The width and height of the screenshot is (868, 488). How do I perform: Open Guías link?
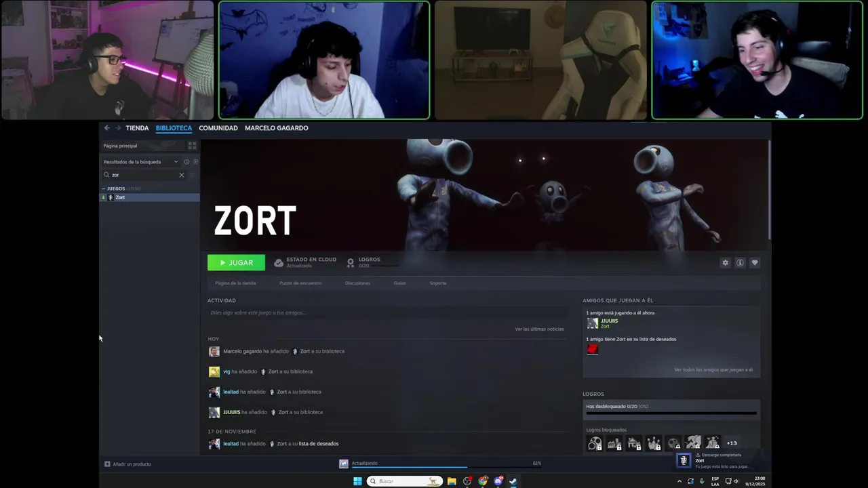(x=399, y=283)
